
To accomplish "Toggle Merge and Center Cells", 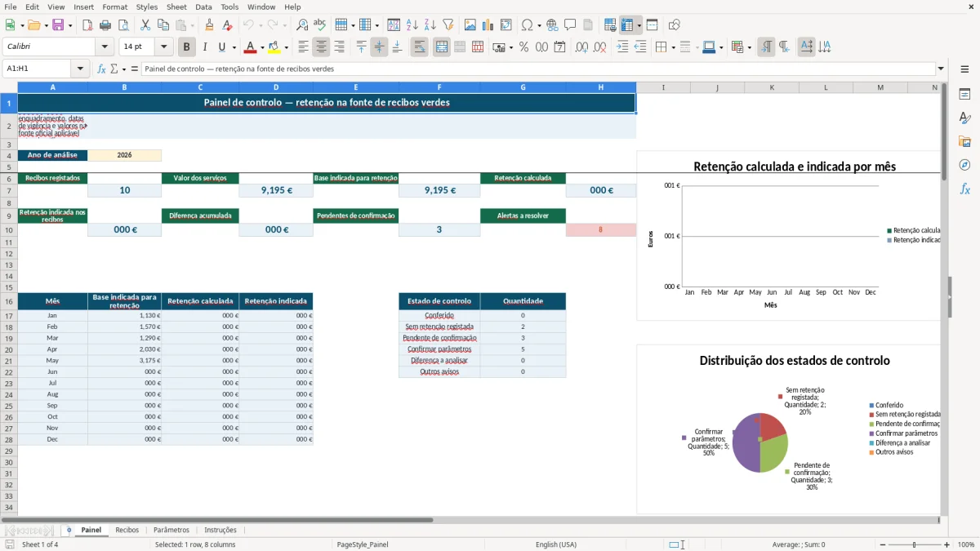I will tap(442, 47).
